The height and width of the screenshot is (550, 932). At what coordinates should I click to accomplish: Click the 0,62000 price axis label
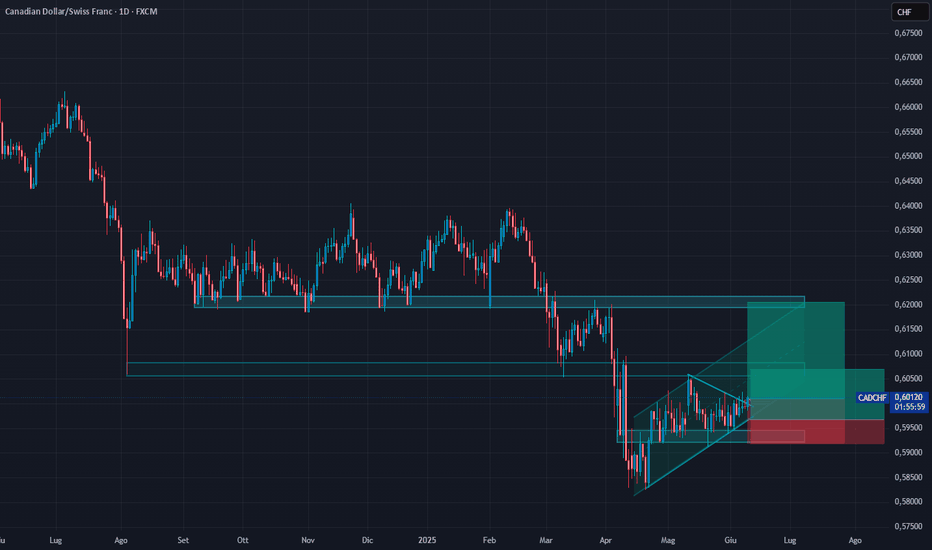point(909,304)
